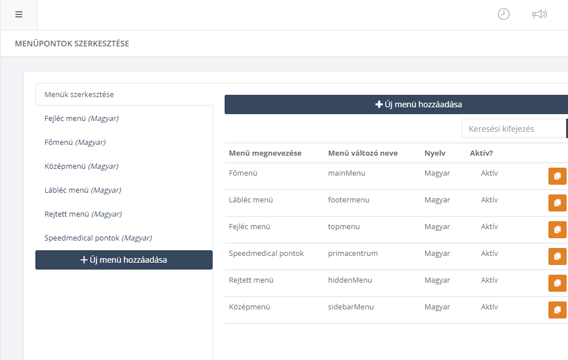Open Lábléc menü (Magyar) in sidebar
The image size is (568, 360).
click(x=83, y=190)
